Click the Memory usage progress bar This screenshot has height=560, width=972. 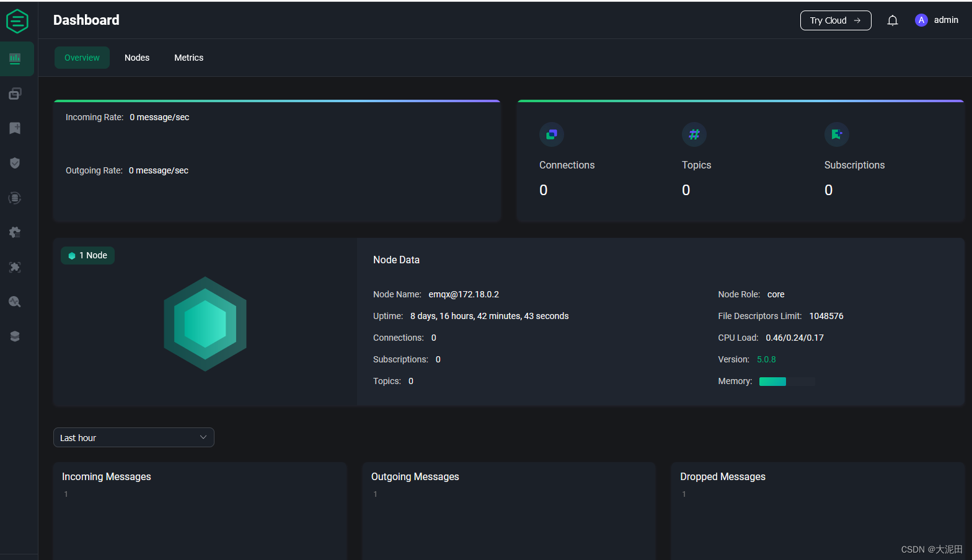[787, 382]
